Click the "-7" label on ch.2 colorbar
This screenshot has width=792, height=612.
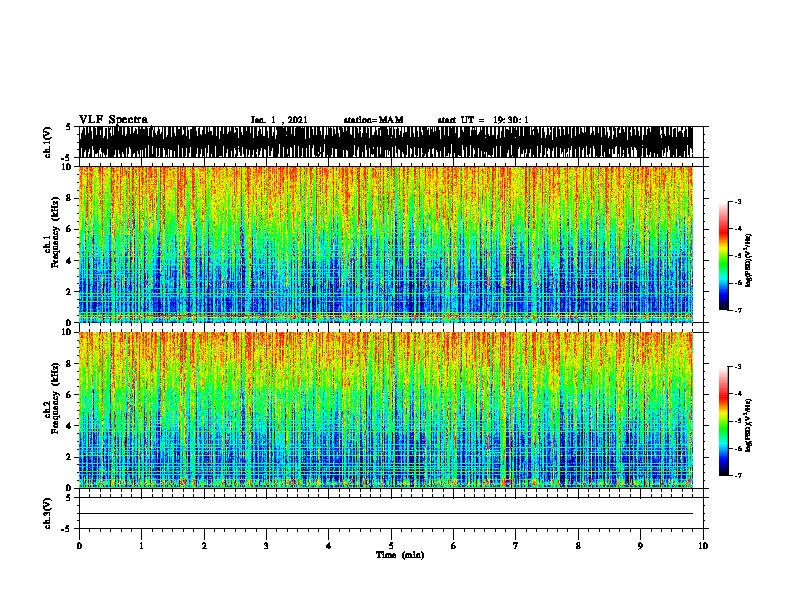[737, 476]
